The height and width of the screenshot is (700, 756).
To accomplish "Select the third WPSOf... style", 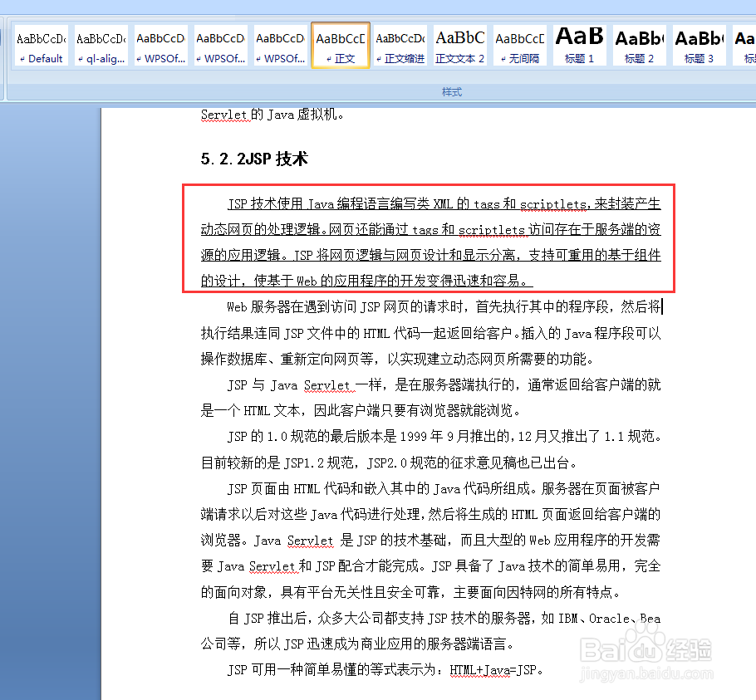I will click(280, 45).
